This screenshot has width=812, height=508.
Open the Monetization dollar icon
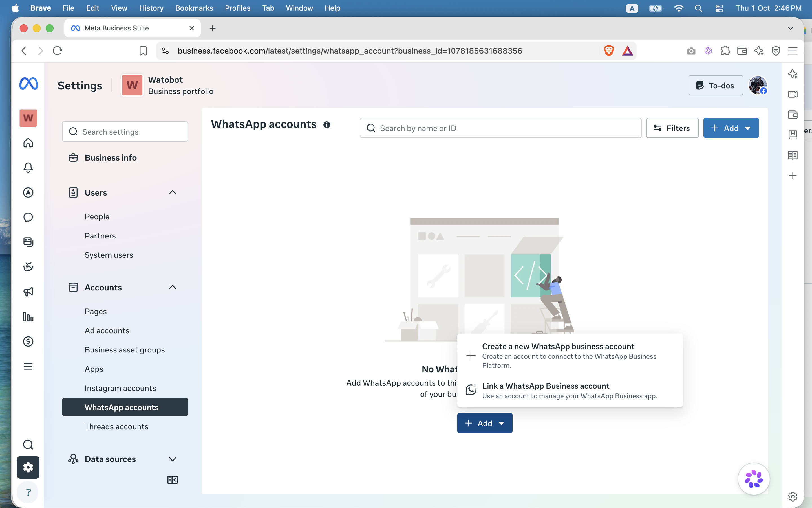[x=28, y=341]
